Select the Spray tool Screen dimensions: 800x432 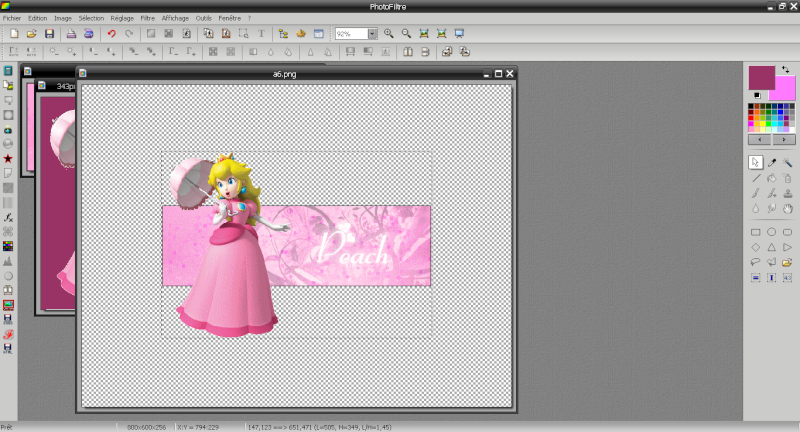[788, 178]
